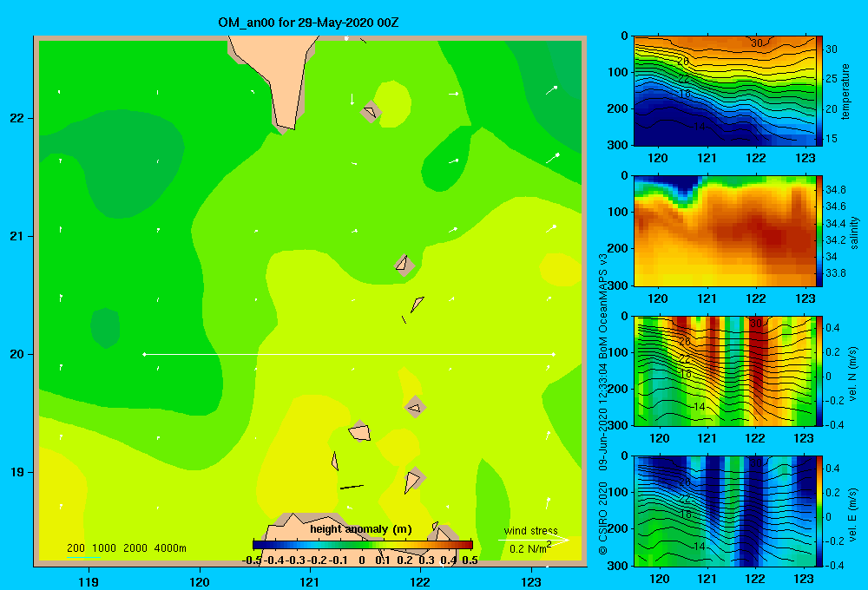Click the "09-Jun-2020 12:33:04" timestamp
The image size is (868, 590).
pos(603,418)
